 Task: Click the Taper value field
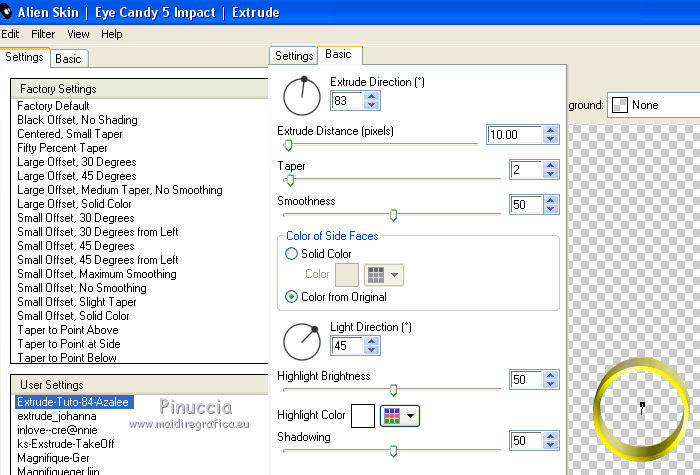coord(526,170)
